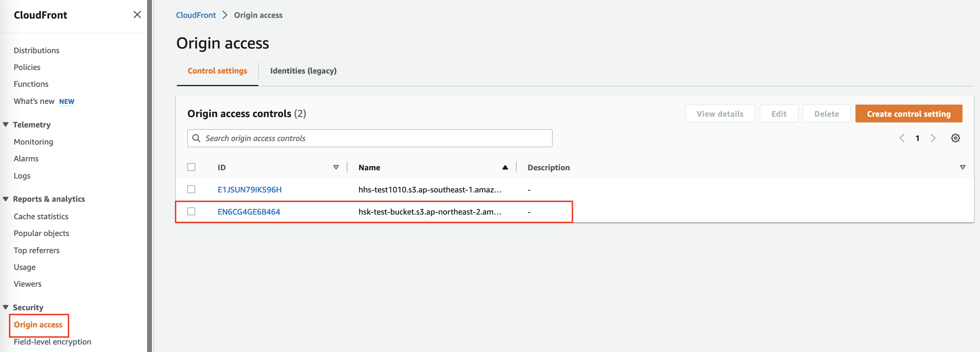Image resolution: width=980 pixels, height=352 pixels.
Task: Open Viewers report
Action: coord(27,283)
